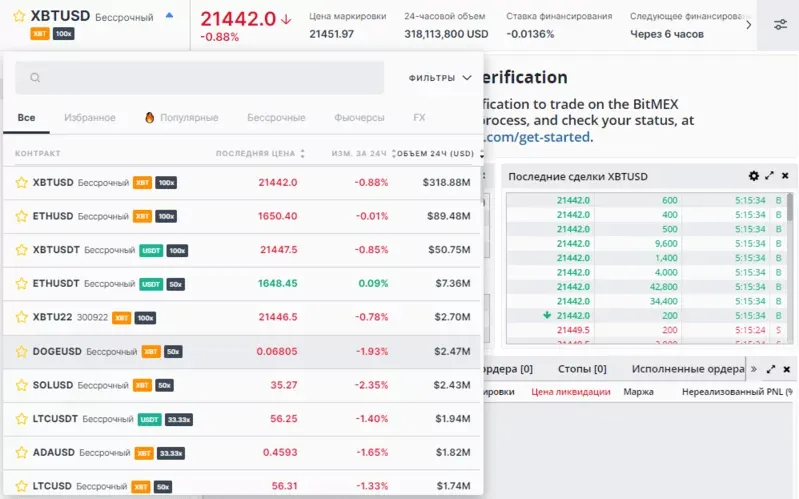799x499 pixels.
Task: Click XBT badge on XBTU22 row
Action: point(121,318)
